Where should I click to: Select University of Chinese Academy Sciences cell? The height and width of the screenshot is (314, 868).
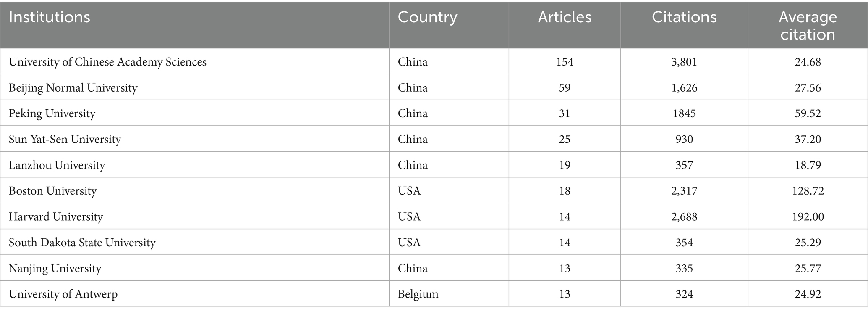coord(107,62)
